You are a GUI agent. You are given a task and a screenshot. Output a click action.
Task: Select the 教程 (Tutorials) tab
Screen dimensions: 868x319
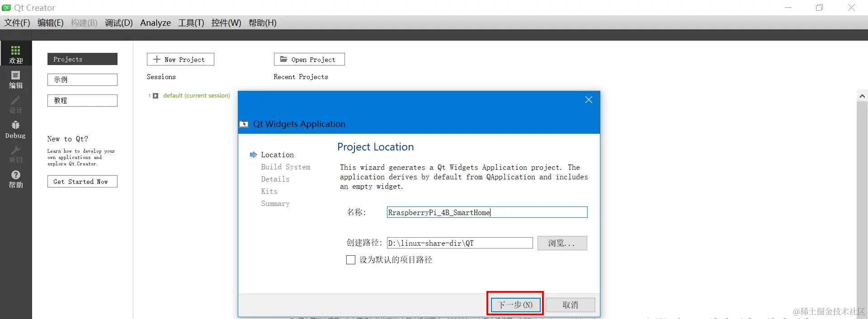82,100
